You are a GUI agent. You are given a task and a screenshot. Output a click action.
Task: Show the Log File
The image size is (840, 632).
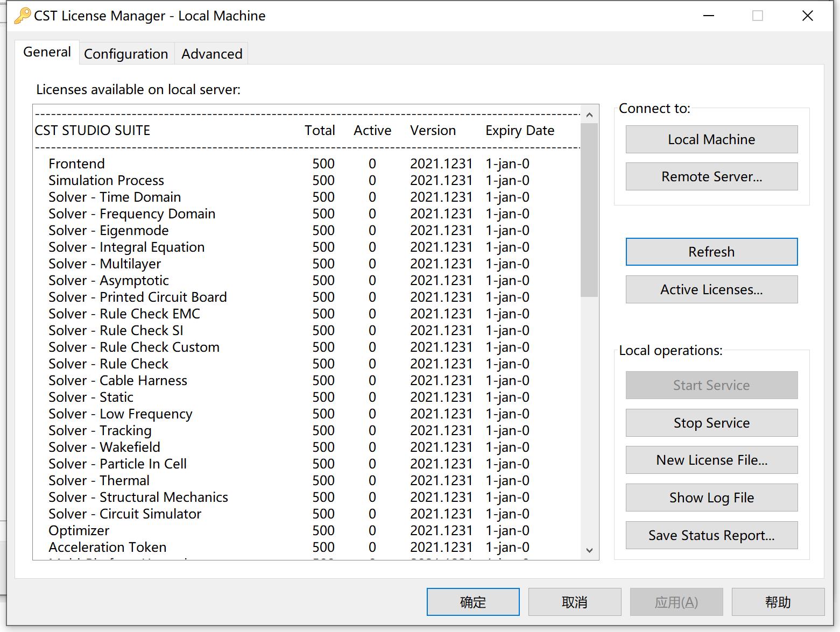coord(711,498)
